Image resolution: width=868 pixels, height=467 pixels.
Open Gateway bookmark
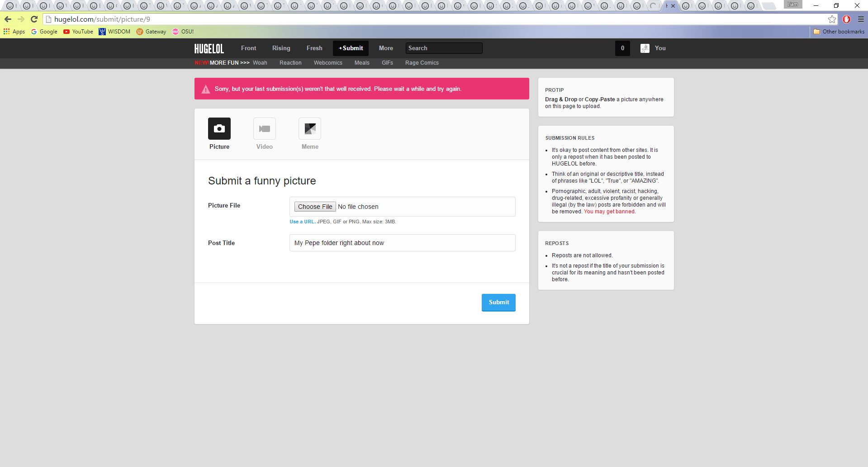coord(151,32)
